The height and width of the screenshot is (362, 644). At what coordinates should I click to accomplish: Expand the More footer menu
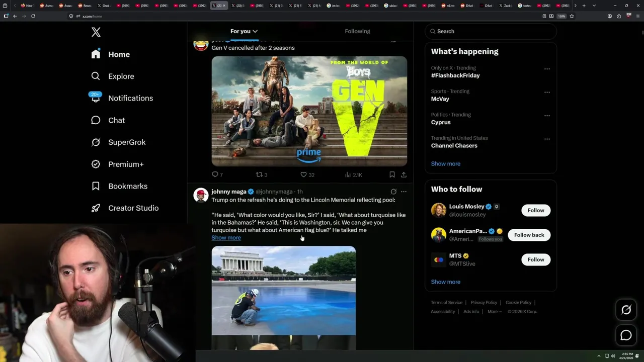(495, 312)
